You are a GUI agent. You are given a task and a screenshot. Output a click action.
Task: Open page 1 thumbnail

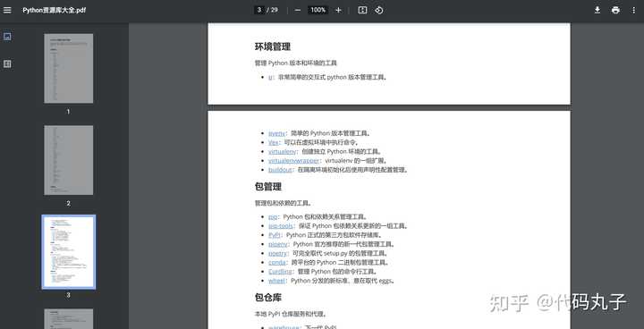pyautogui.click(x=69, y=68)
